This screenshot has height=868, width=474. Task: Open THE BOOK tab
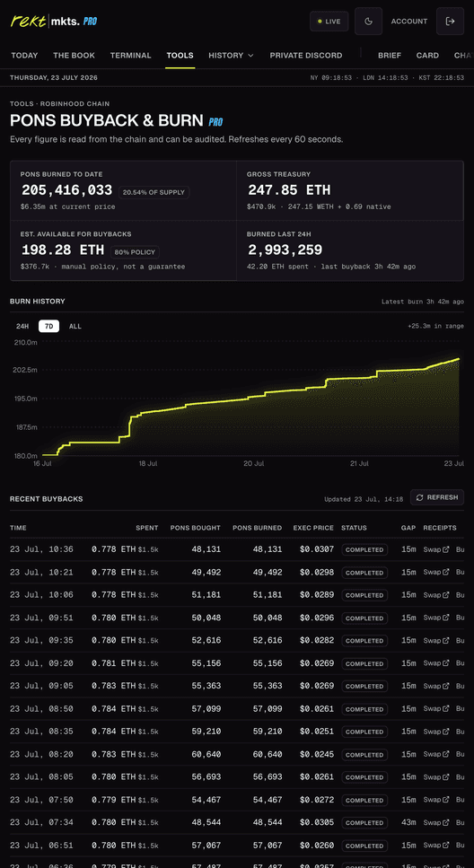75,56
